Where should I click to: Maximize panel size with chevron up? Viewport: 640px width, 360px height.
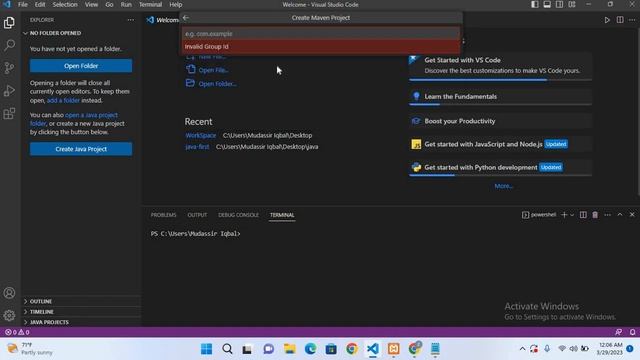(620, 215)
